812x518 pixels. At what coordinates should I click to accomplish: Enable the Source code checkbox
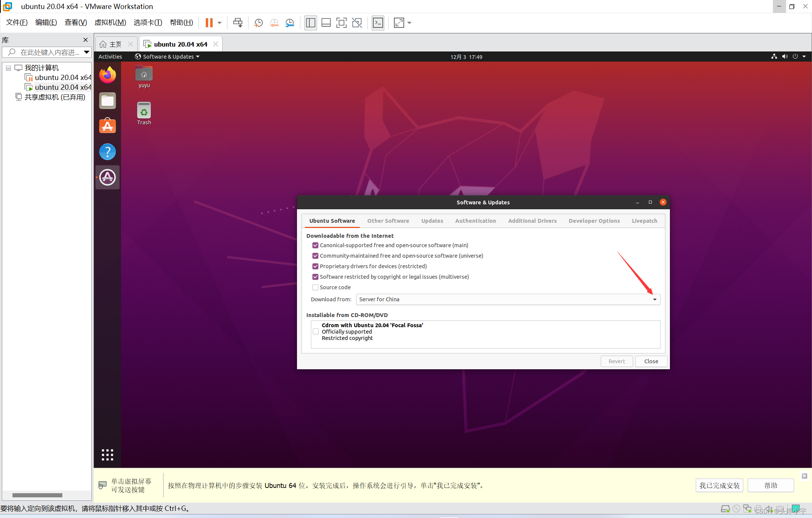tap(315, 287)
